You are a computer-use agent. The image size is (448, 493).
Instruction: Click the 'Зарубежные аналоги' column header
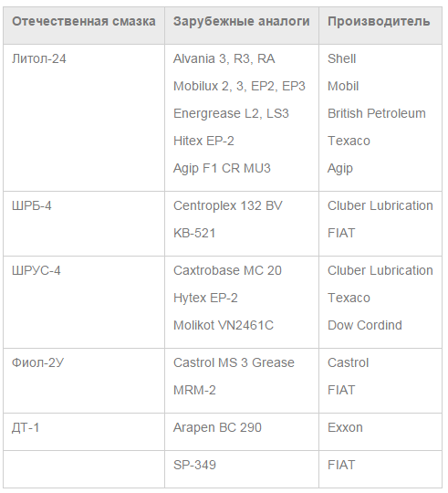(241, 22)
